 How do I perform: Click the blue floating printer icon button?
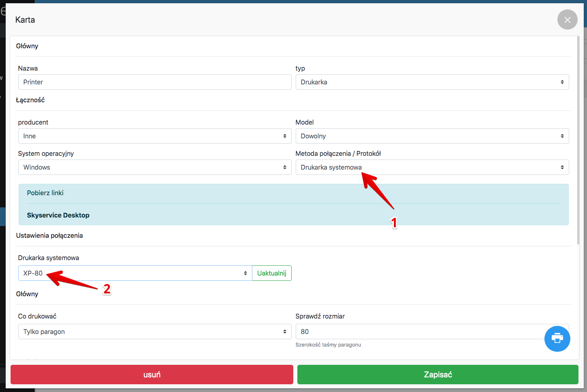click(557, 338)
